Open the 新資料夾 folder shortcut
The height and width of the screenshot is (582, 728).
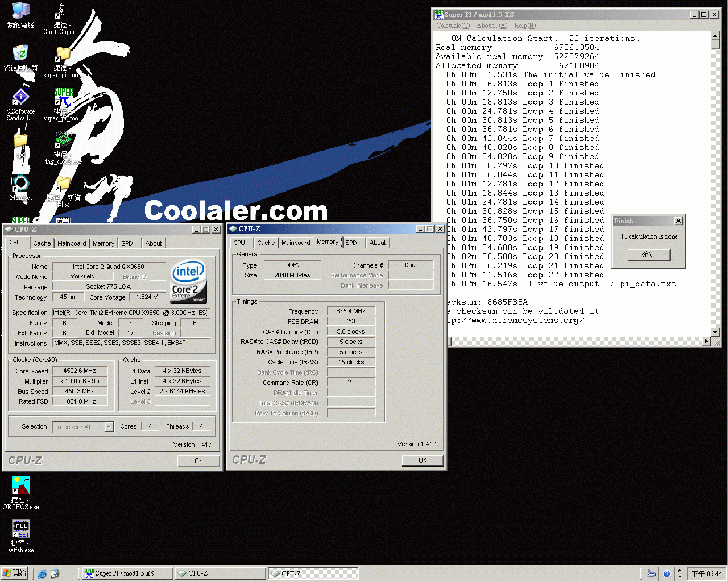click(63, 192)
